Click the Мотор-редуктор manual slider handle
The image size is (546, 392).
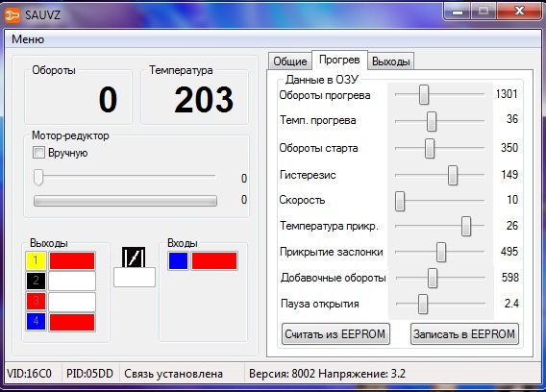pos(38,177)
